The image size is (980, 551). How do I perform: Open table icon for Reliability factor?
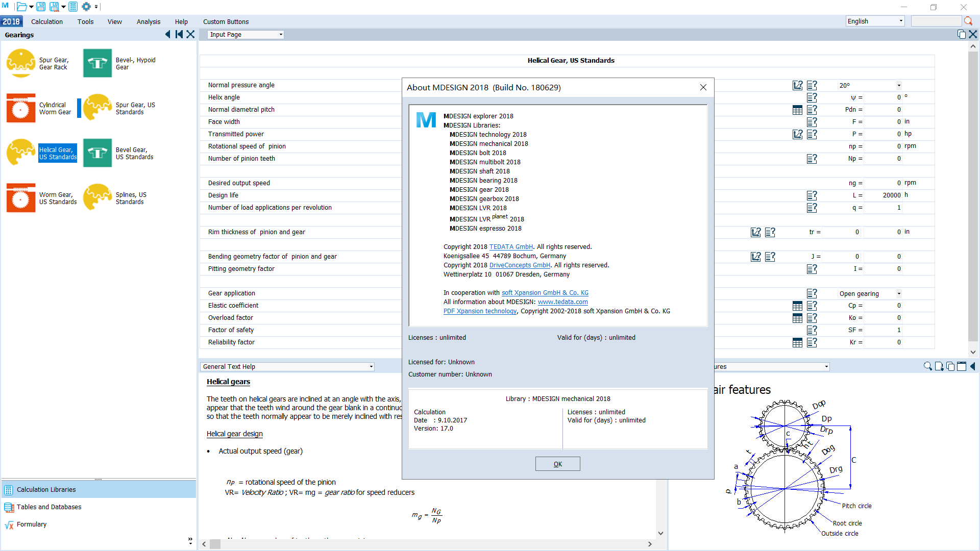pos(797,342)
